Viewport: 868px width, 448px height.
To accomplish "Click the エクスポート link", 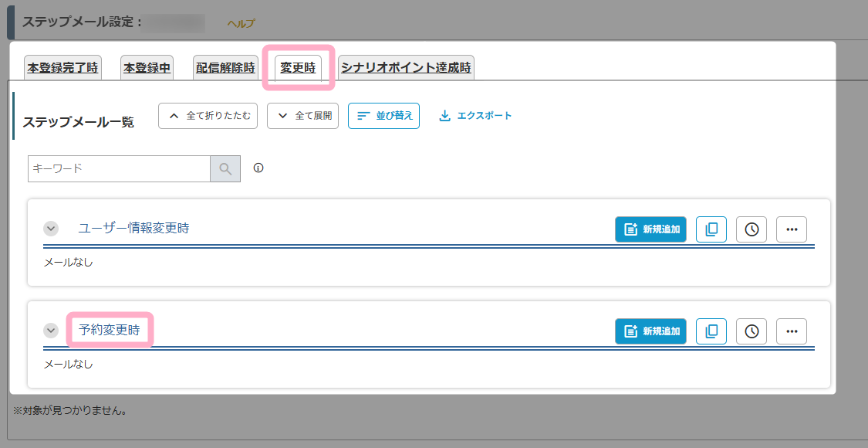I will click(x=475, y=116).
